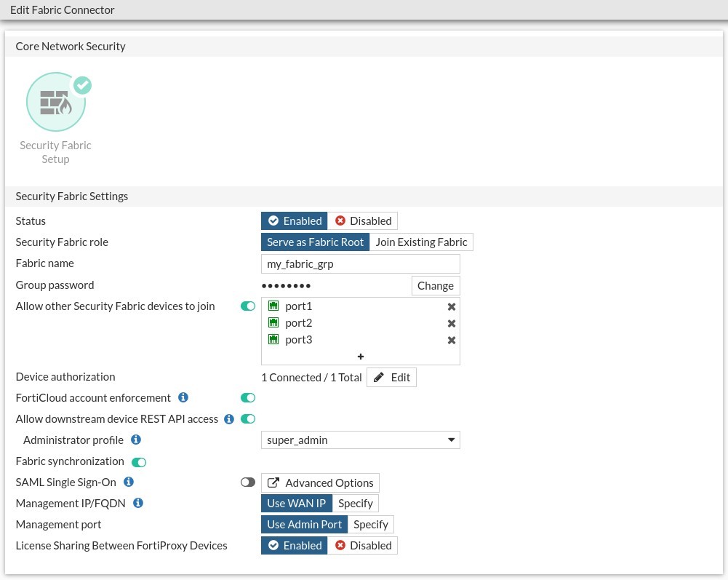Viewport: 728px width, 580px height.
Task: Click the info icon beside SAML Single Sign-On
Action: click(129, 482)
